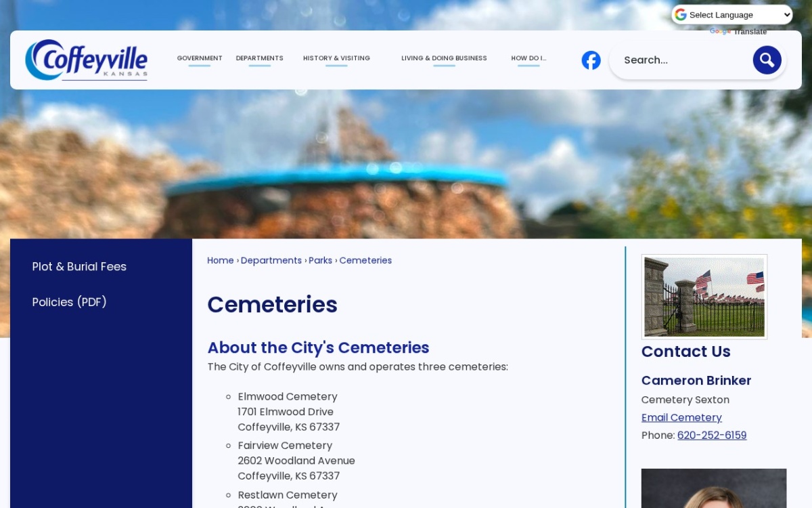
Task: Open the Select Language dropdown
Action: 731,15
